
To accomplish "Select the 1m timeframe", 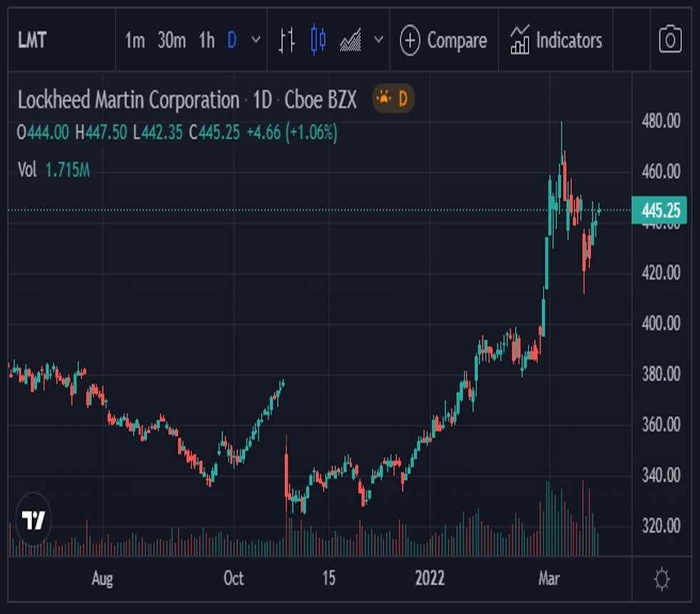I will click(x=134, y=41).
